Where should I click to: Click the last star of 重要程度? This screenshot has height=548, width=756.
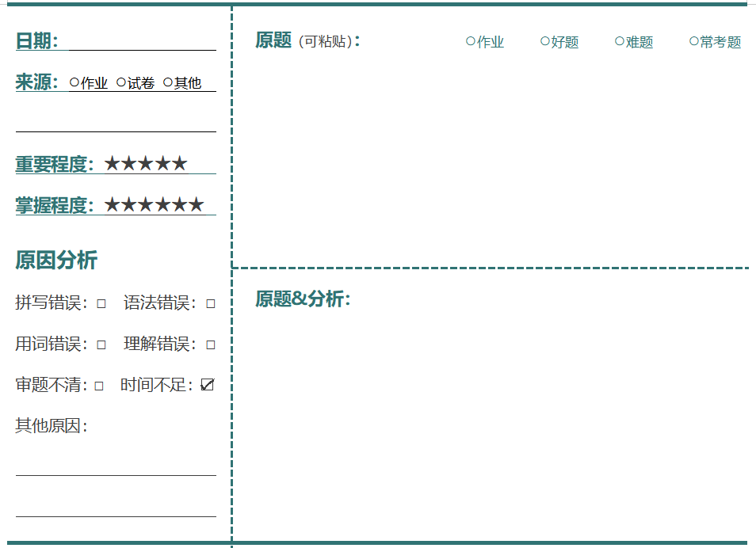179,163
